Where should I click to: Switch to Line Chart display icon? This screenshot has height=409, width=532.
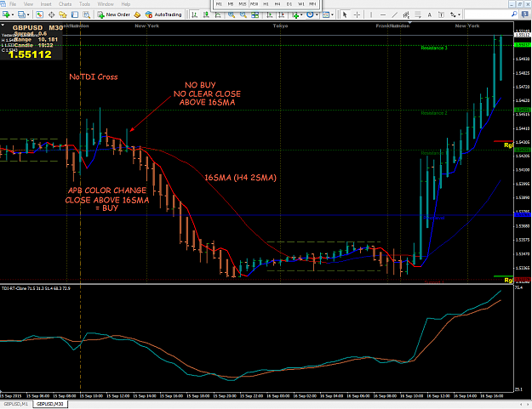click(218, 14)
